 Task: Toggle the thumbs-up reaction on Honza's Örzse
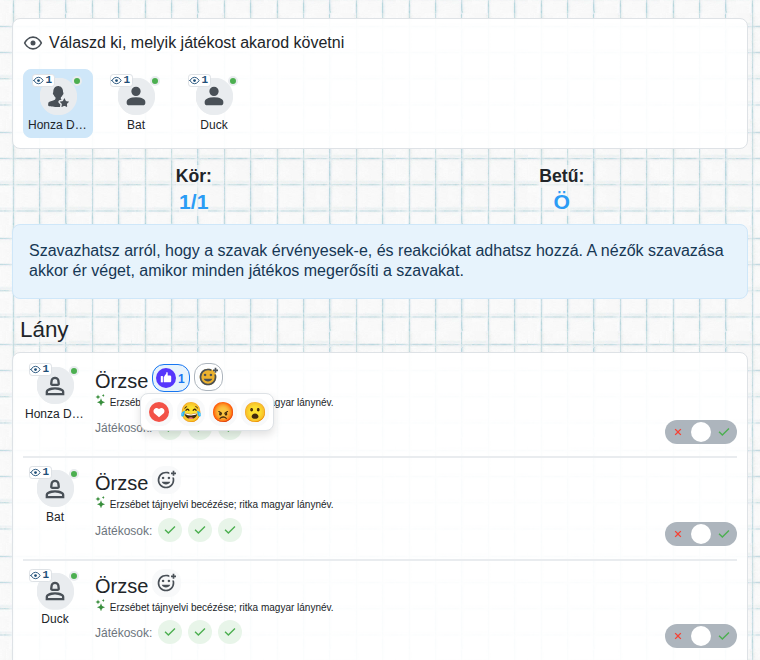pos(171,378)
